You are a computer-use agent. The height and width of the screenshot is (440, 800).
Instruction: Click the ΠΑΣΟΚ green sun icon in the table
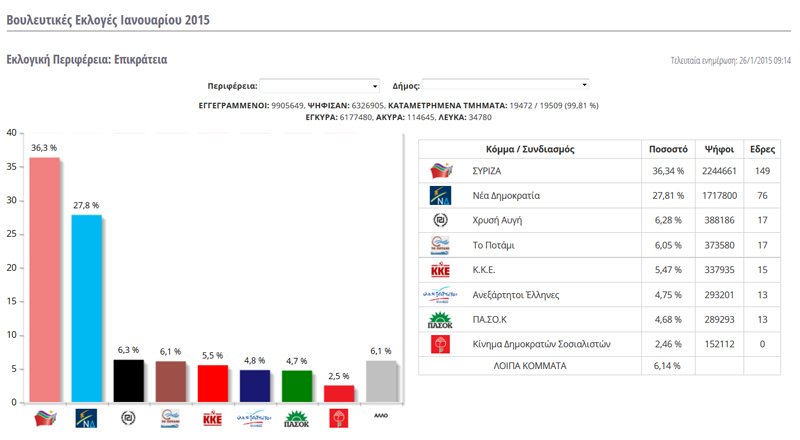[x=440, y=320]
